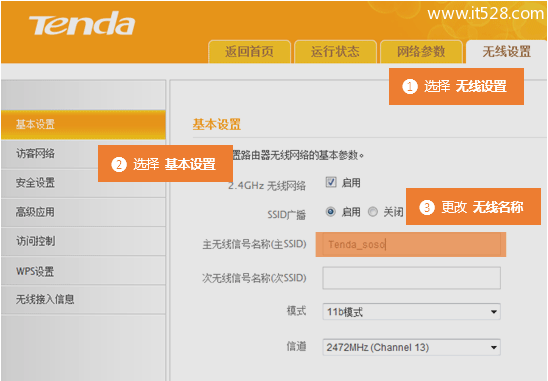The height and width of the screenshot is (381, 548).
Task: Toggle the 2.4GHz 无线网络 启用 checkbox
Action: tap(331, 182)
